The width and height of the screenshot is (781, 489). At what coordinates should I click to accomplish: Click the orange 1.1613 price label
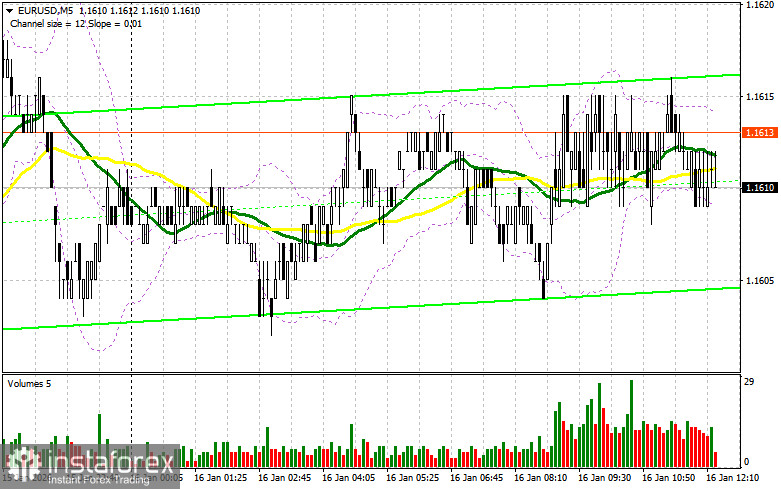pos(760,132)
